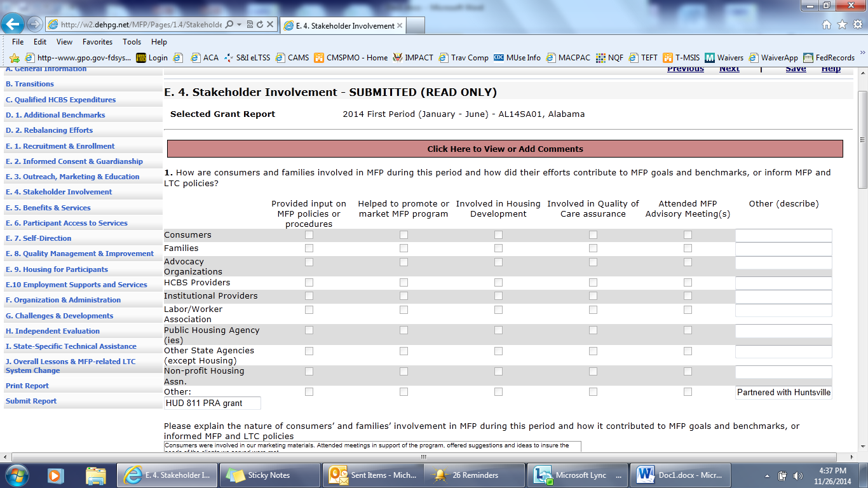Go back using the browser Back arrow
The height and width of the screenshot is (488, 868).
[x=13, y=24]
